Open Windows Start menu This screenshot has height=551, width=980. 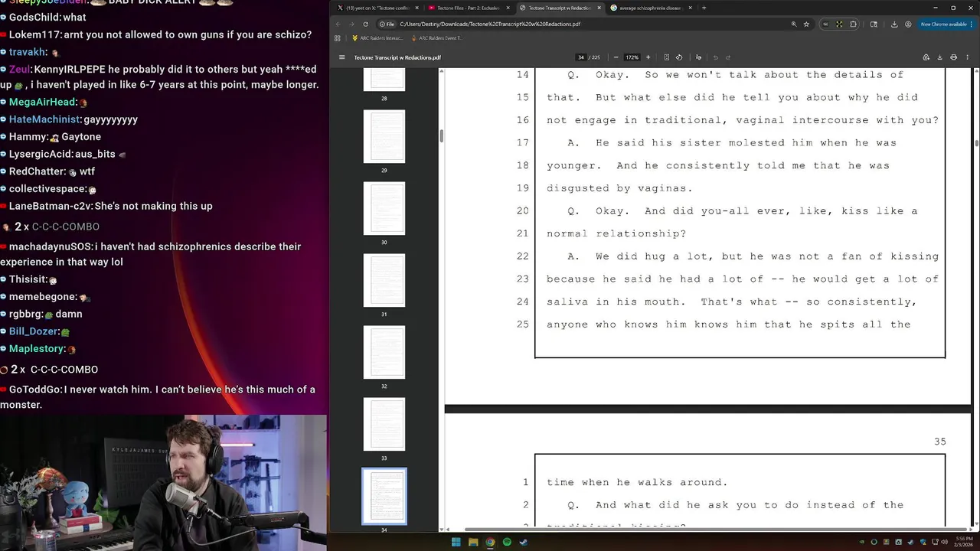(456, 542)
